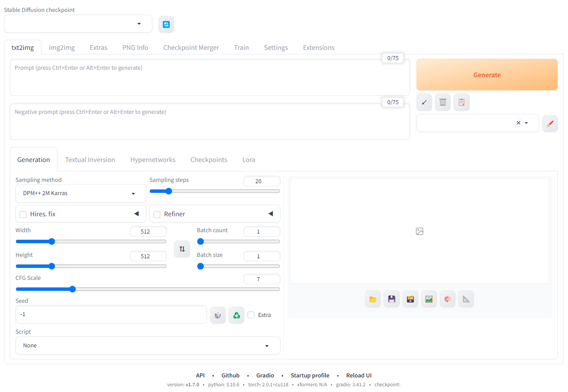This screenshot has width=568, height=392.
Task: Open the PNG Info tab
Action: coord(136,48)
